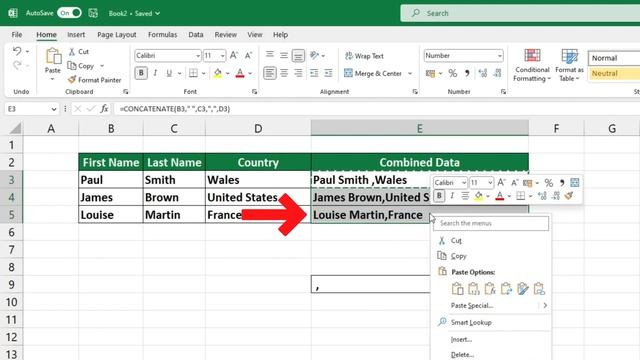Open Format as Table gallery
640x360 pixels.
click(x=569, y=65)
